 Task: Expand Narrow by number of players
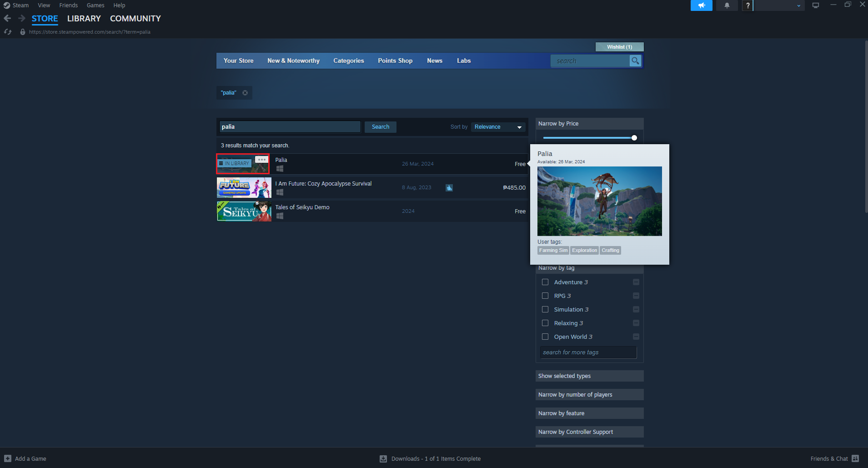point(589,394)
